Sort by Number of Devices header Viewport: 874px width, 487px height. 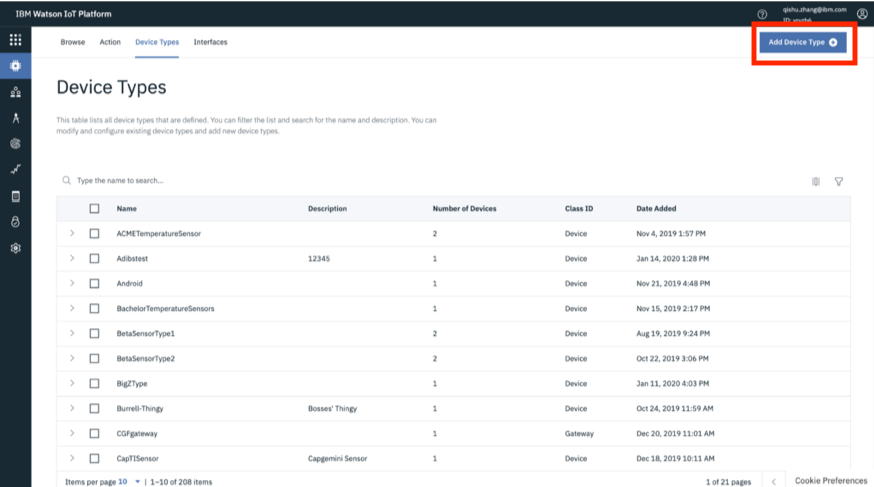(x=464, y=208)
